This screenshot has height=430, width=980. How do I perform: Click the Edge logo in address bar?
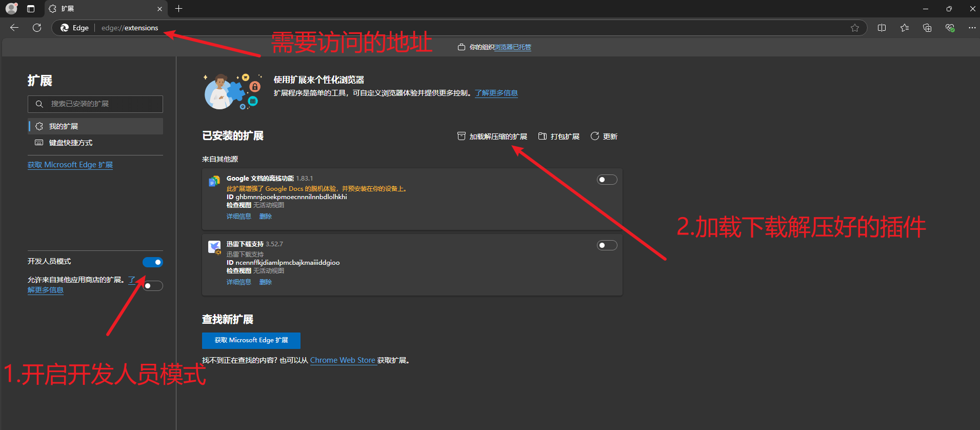click(x=65, y=28)
